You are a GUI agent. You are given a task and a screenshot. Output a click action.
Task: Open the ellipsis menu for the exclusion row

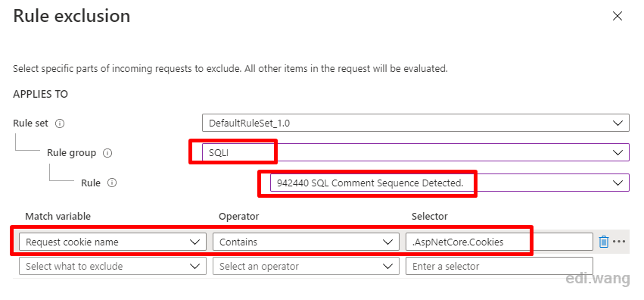pos(618,242)
